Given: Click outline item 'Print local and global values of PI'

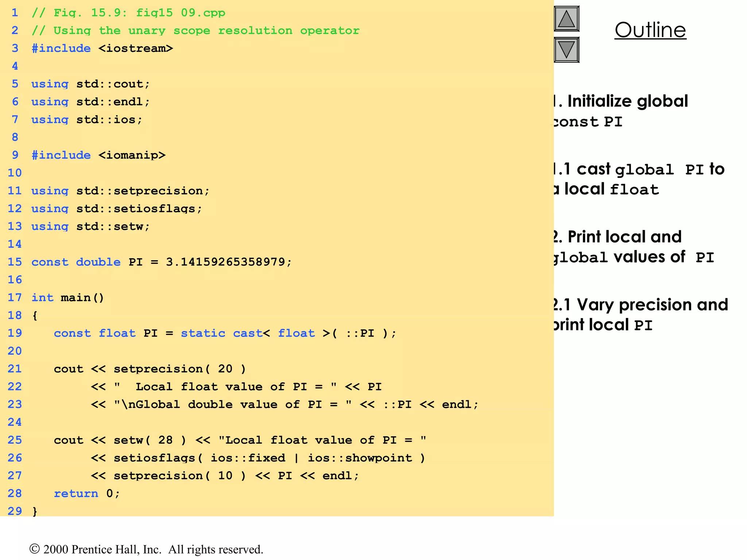Looking at the screenshot, I should pyautogui.click(x=633, y=247).
